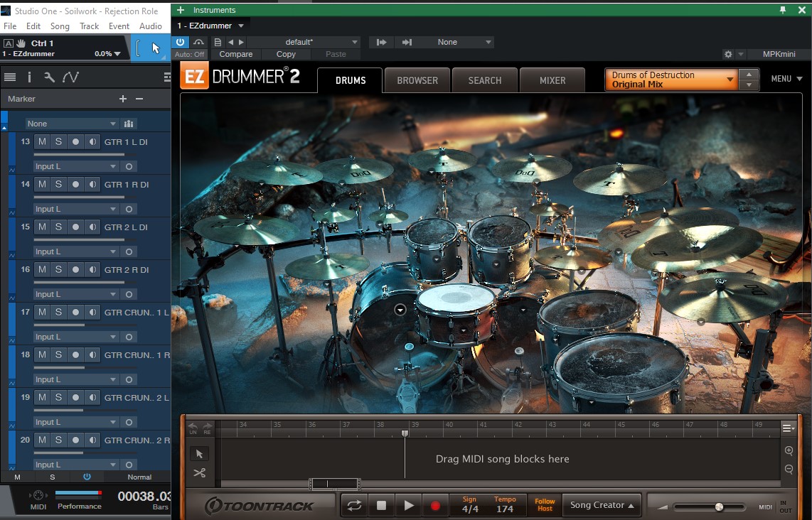Toggle the Follow Host button

point(544,505)
